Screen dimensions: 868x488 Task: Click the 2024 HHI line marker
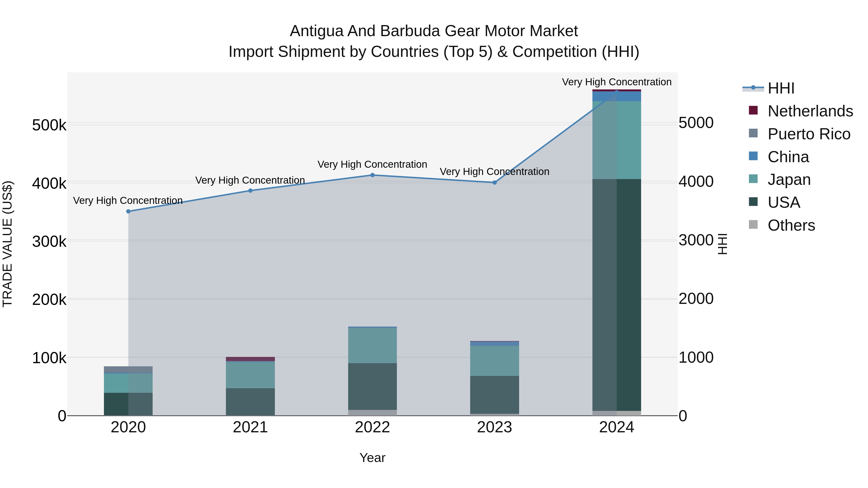617,92
